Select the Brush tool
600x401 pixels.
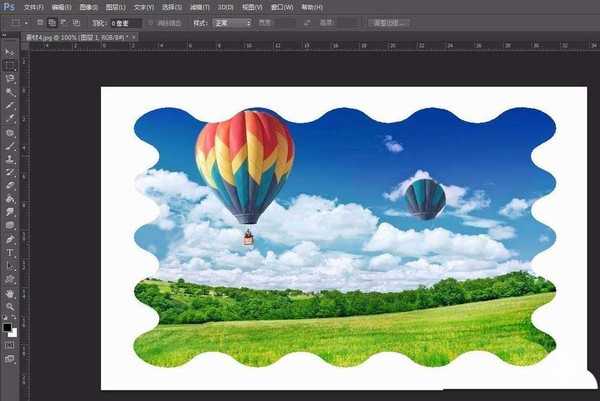(x=10, y=145)
